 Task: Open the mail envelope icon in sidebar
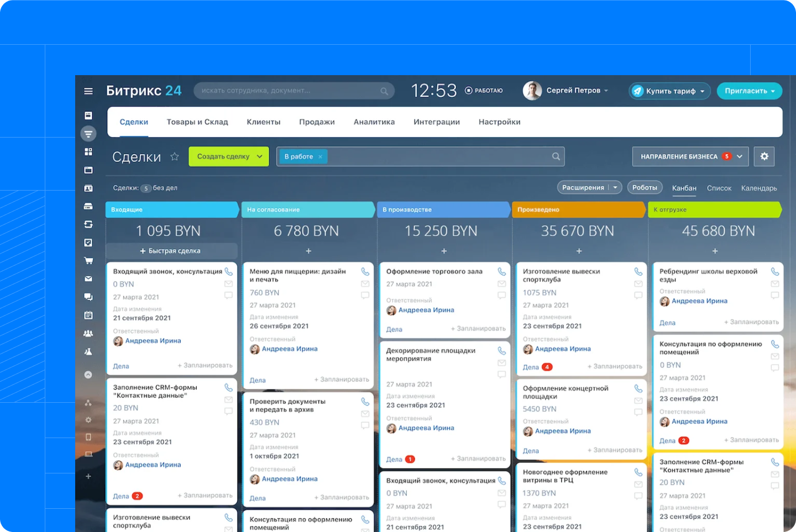pos(88,279)
